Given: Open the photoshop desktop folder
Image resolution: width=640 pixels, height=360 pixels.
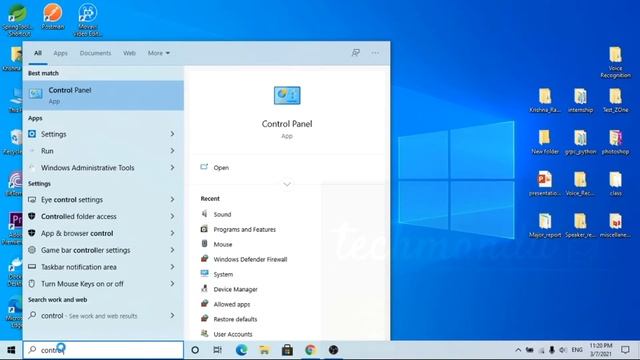Looking at the screenshot, I should (x=615, y=142).
